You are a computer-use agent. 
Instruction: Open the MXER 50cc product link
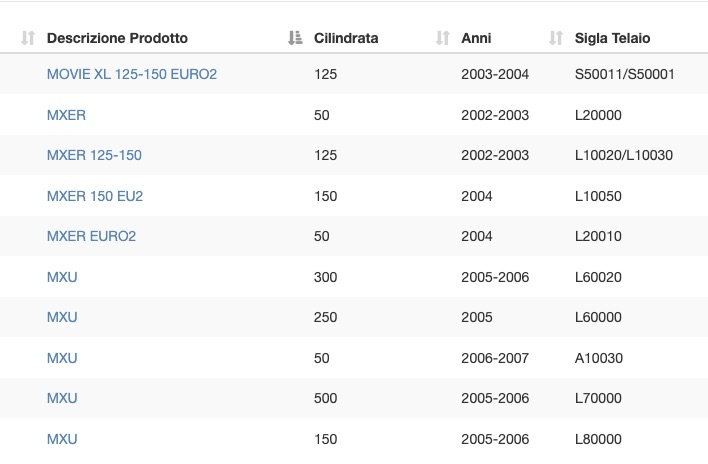(66, 115)
